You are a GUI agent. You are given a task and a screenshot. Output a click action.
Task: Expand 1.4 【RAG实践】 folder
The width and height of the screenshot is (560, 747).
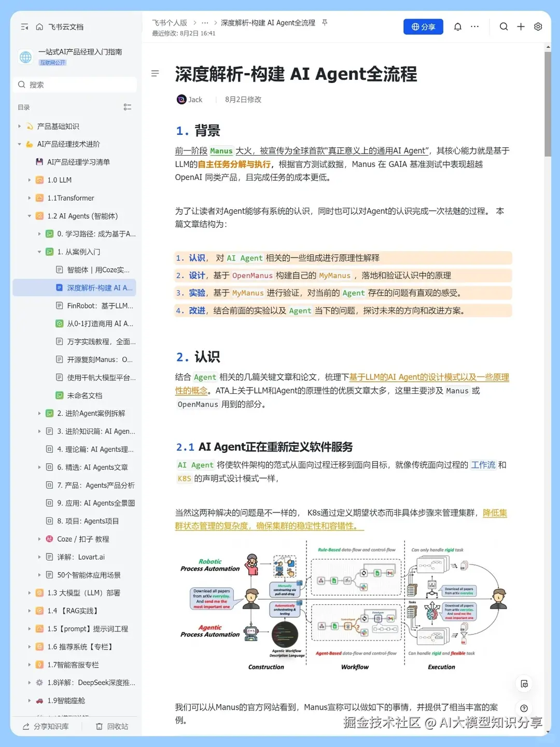pyautogui.click(x=30, y=611)
